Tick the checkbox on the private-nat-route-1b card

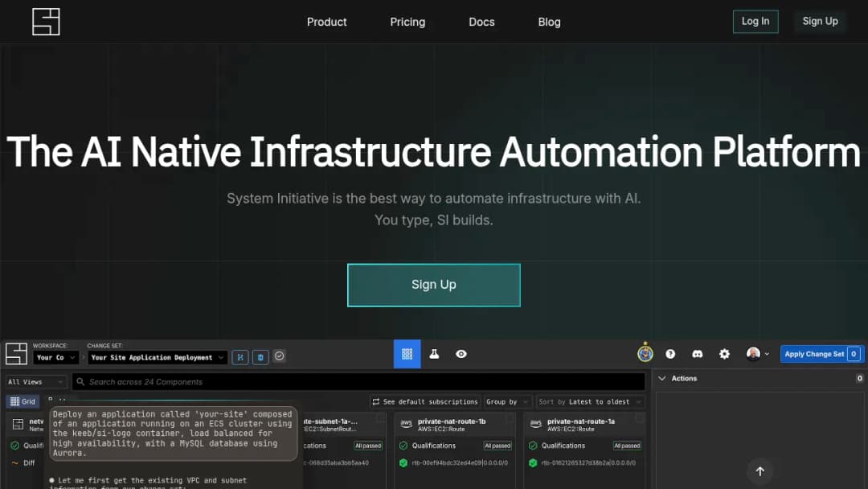(510, 420)
